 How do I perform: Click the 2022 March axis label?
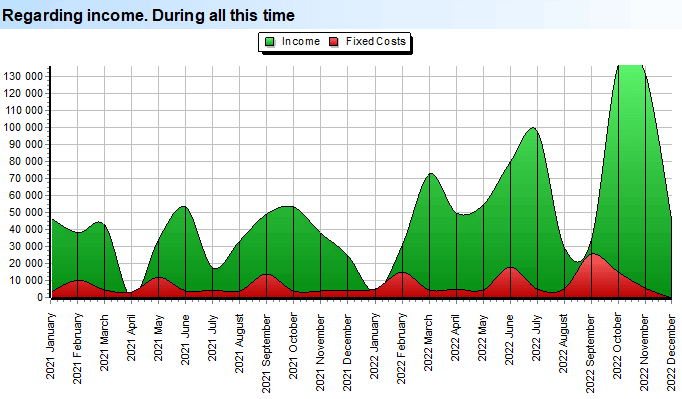click(428, 343)
